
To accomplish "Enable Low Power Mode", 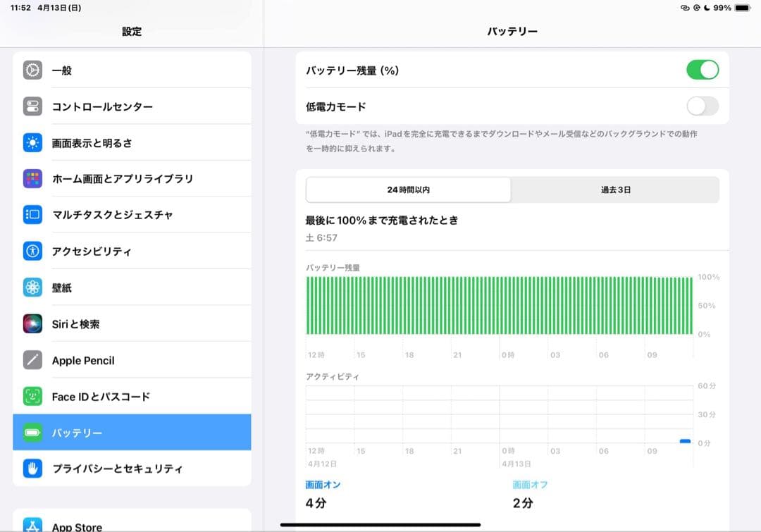I will [703, 106].
